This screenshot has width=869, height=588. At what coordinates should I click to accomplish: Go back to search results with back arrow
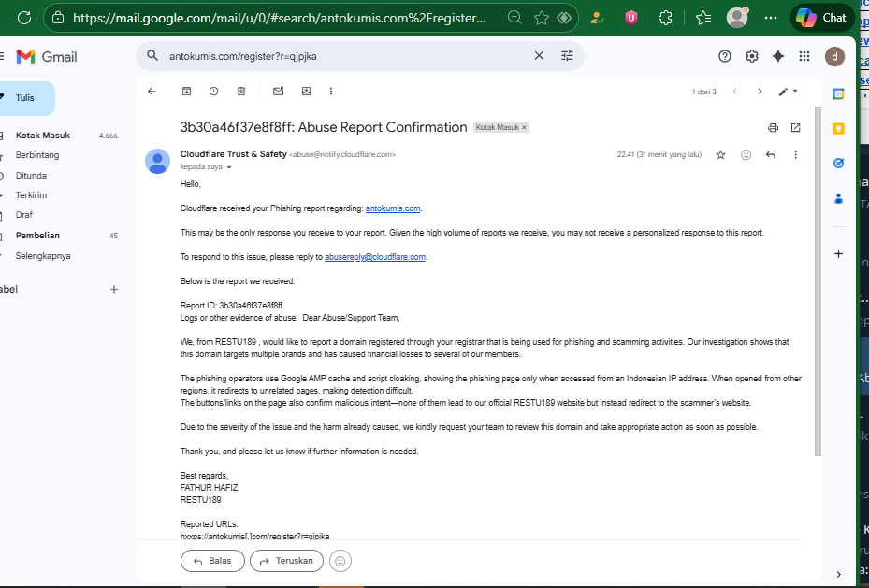(152, 92)
